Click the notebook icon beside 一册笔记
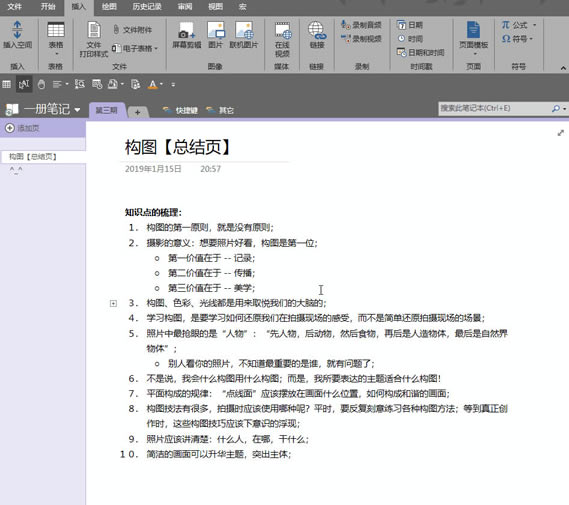 point(12,109)
